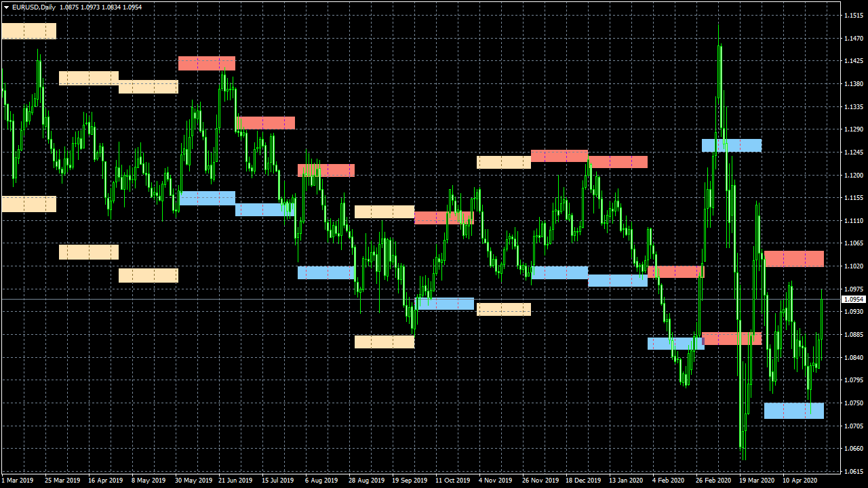
Task: Click the 1.1470 price axis label
Action: 853,38
